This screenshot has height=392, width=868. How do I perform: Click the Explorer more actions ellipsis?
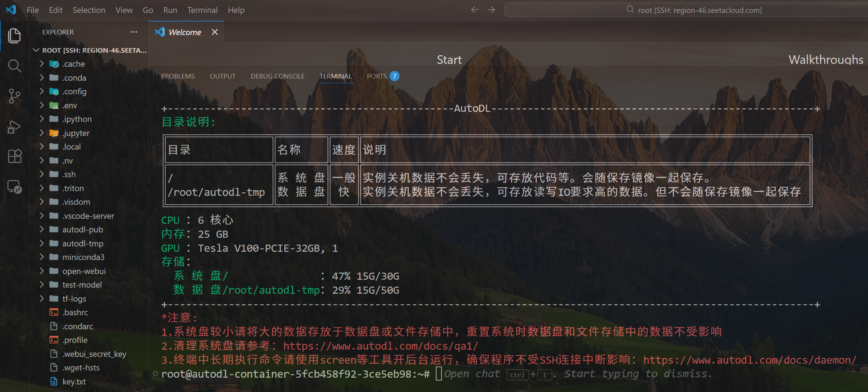click(134, 32)
